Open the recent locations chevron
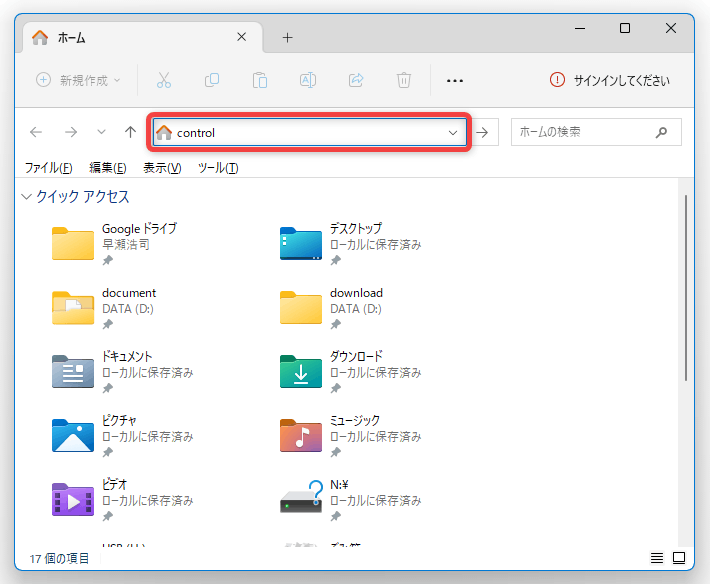The height and width of the screenshot is (584, 710). (x=101, y=132)
